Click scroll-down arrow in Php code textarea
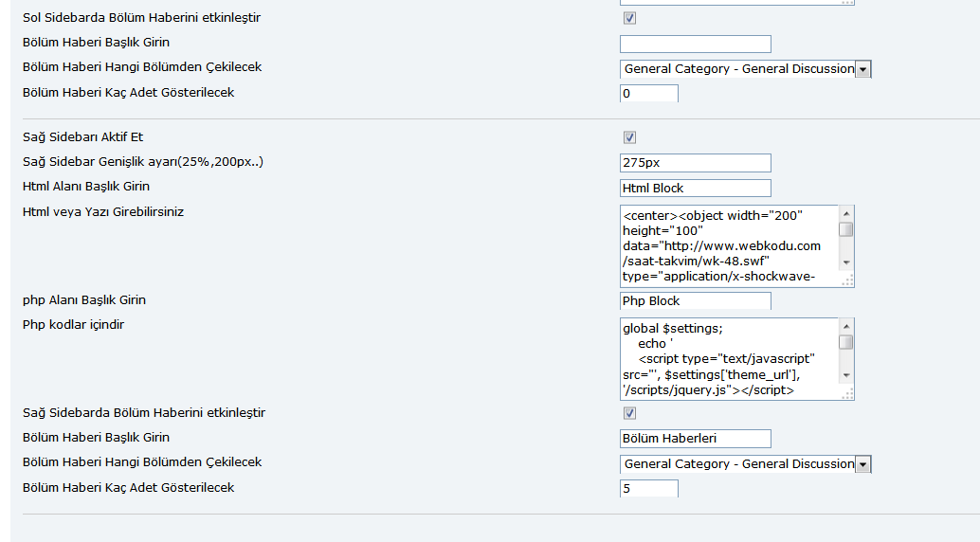Image resolution: width=980 pixels, height=542 pixels. click(x=846, y=375)
